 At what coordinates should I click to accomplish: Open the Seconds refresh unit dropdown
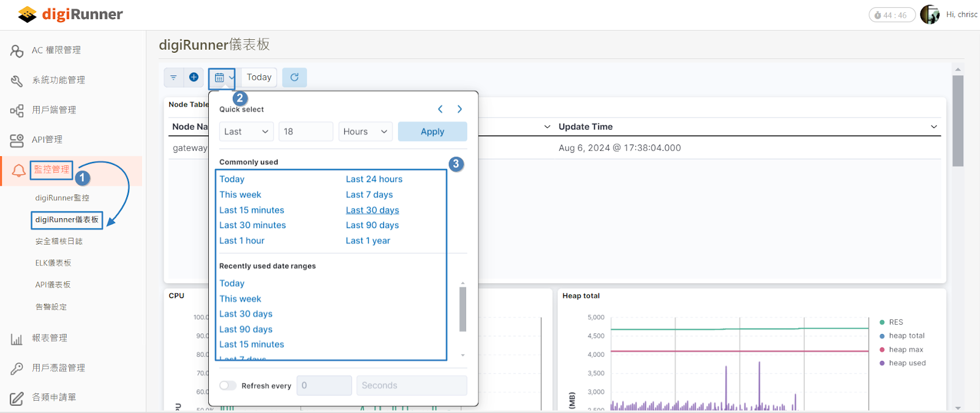pyautogui.click(x=412, y=385)
